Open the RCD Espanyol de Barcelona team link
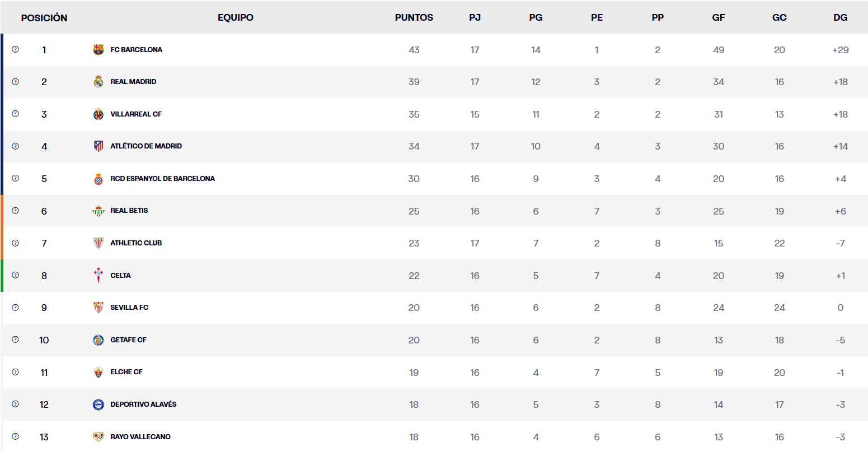This screenshot has height=451, width=868. [162, 179]
